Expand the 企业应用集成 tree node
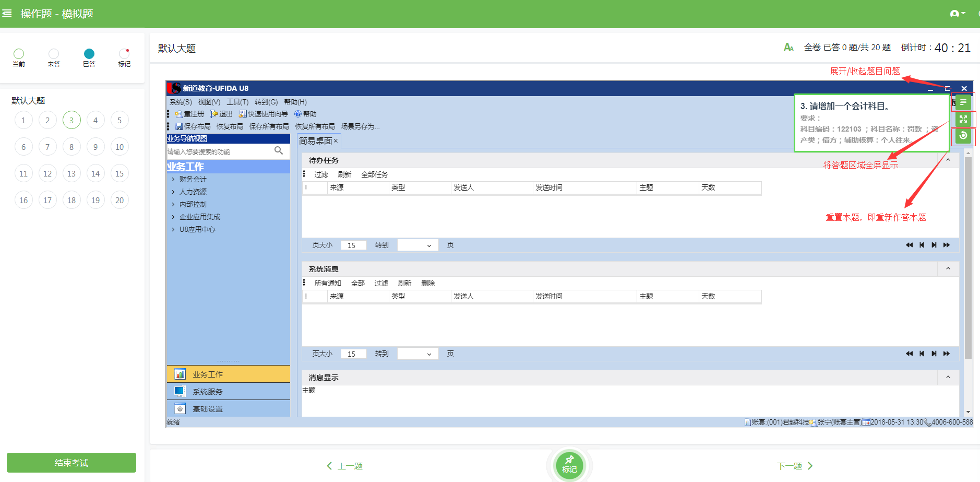The image size is (980, 482). (173, 217)
